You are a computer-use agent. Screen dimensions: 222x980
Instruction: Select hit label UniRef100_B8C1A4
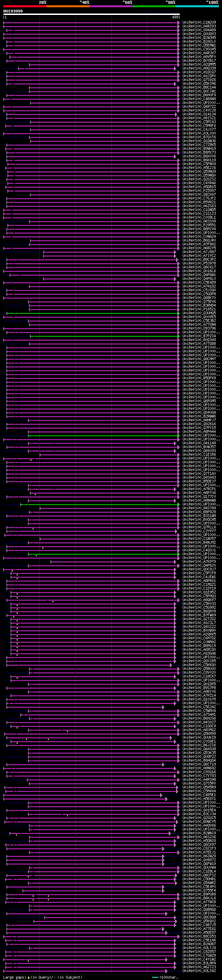click(199, 88)
